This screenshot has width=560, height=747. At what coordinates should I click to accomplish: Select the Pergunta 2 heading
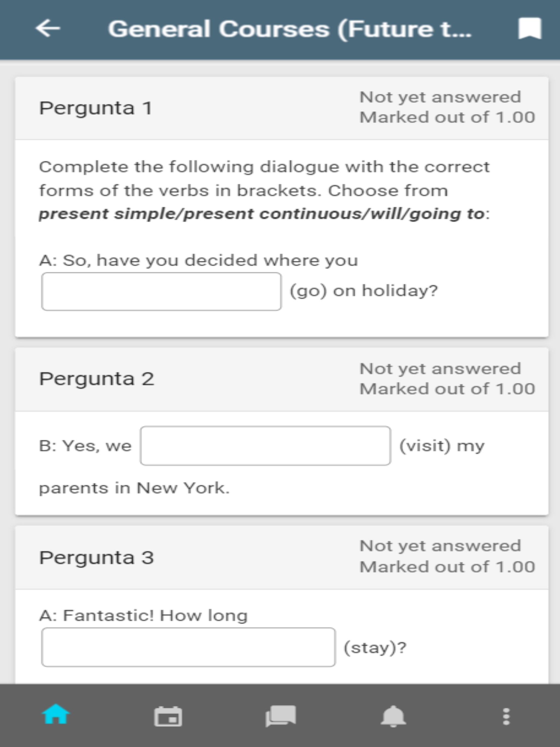coord(97,379)
